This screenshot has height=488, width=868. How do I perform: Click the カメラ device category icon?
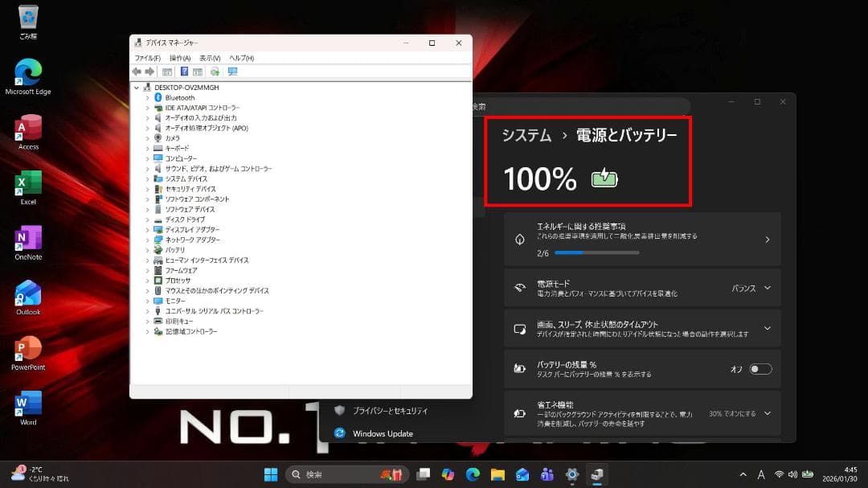[158, 137]
